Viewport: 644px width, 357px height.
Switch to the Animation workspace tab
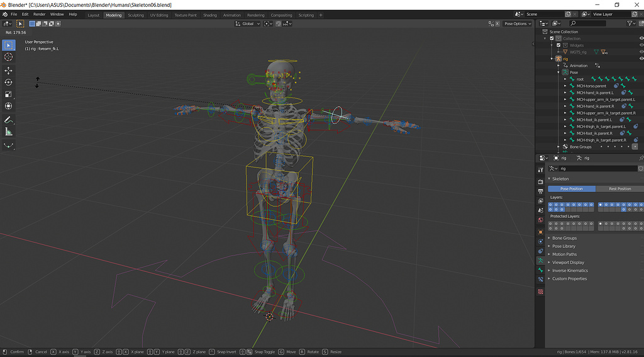click(232, 15)
